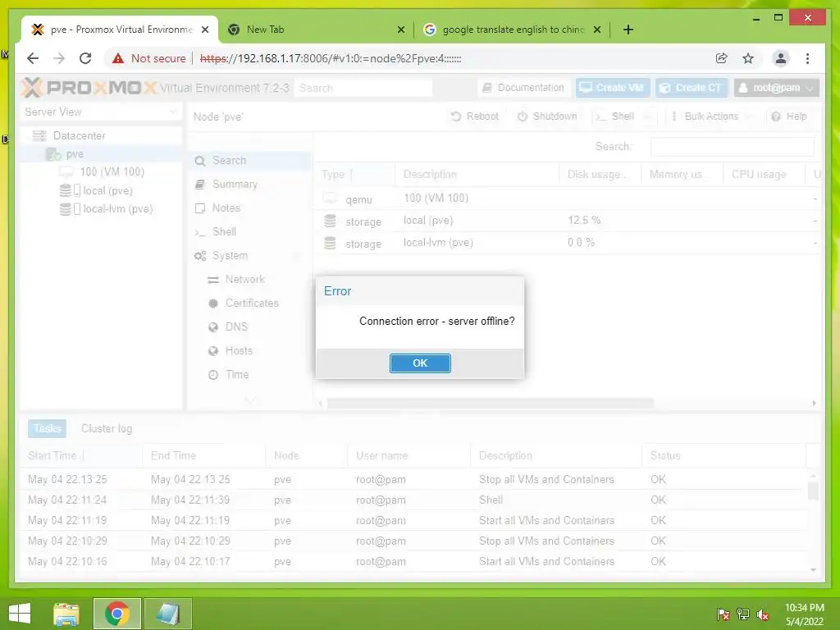Image resolution: width=840 pixels, height=630 pixels.
Task: Open Summary in node menu
Action: point(249,185)
